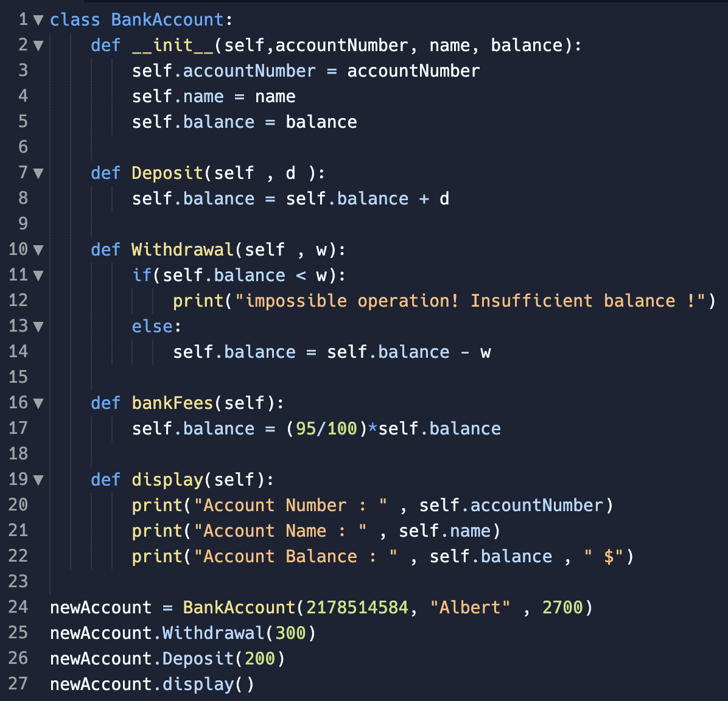
Task: Collapse the if block on line 11
Action: 38,276
